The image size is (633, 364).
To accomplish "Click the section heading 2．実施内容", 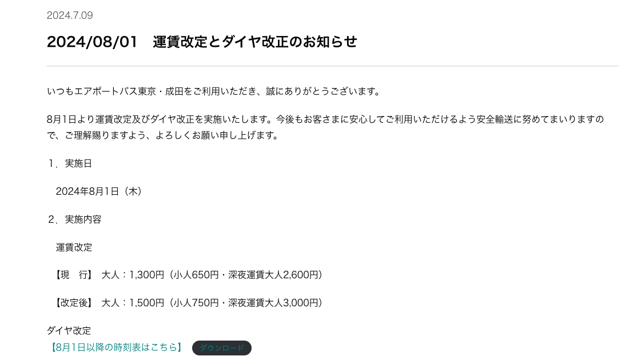I will point(74,219).
